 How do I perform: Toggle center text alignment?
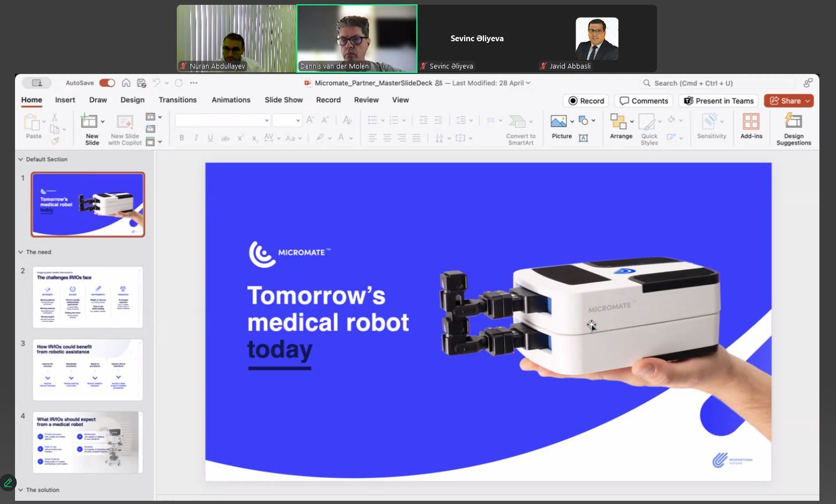pos(387,138)
